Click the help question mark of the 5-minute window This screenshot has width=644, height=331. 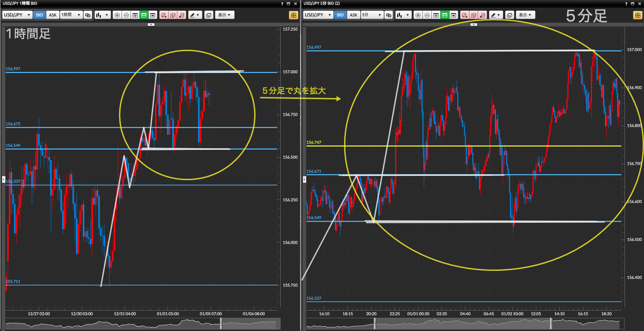626,4
